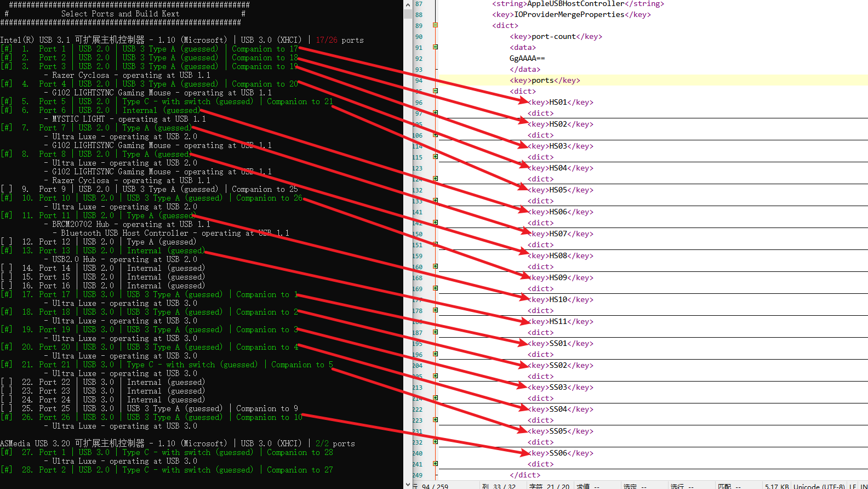
Task: Click the plus fold icon on line 241
Action: [435, 464]
